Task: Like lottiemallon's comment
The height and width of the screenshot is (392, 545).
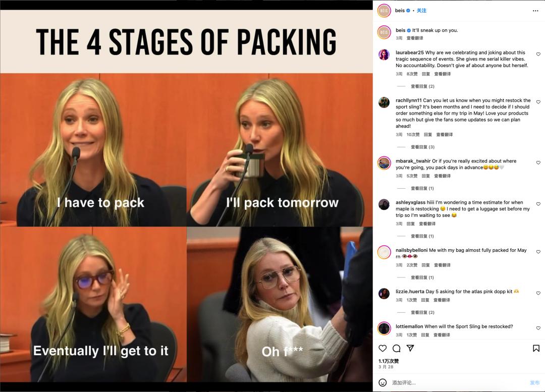Action: click(538, 328)
